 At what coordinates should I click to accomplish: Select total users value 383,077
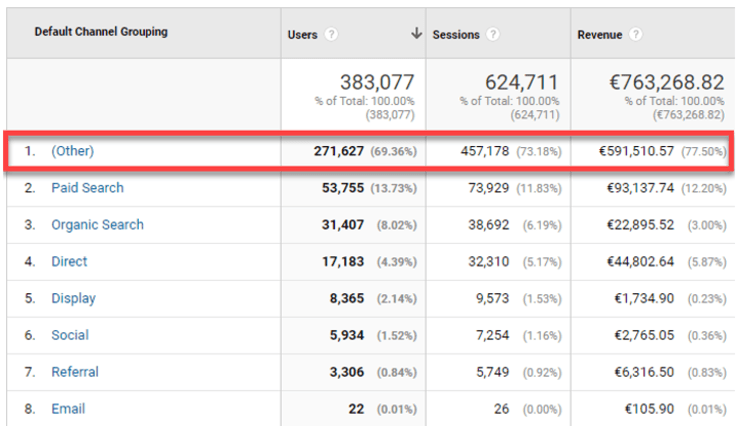pos(377,82)
